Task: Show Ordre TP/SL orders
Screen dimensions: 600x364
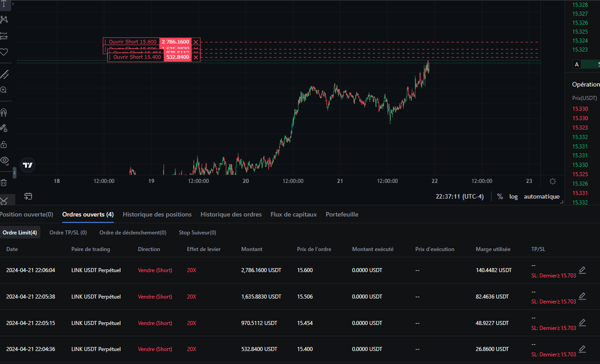Action: [68, 232]
